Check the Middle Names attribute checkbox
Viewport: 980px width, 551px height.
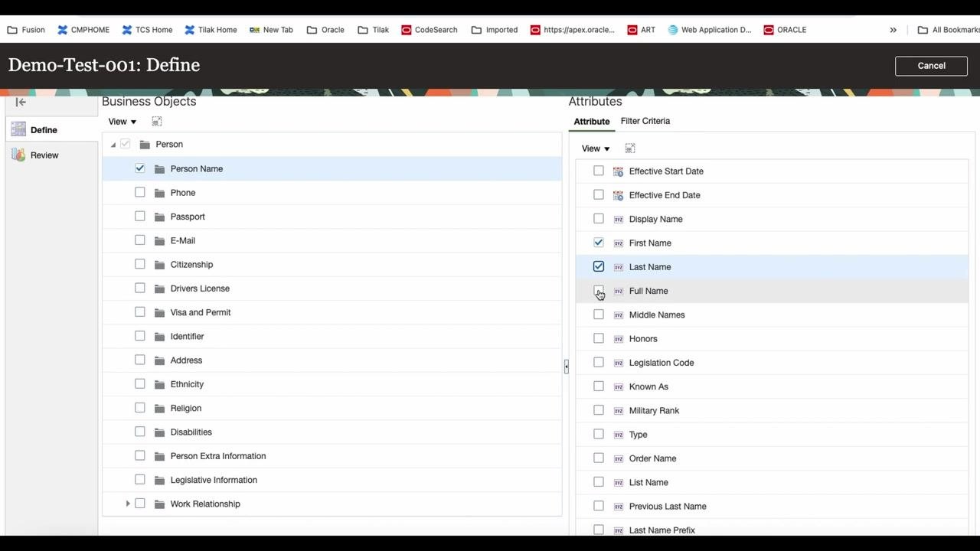point(599,315)
